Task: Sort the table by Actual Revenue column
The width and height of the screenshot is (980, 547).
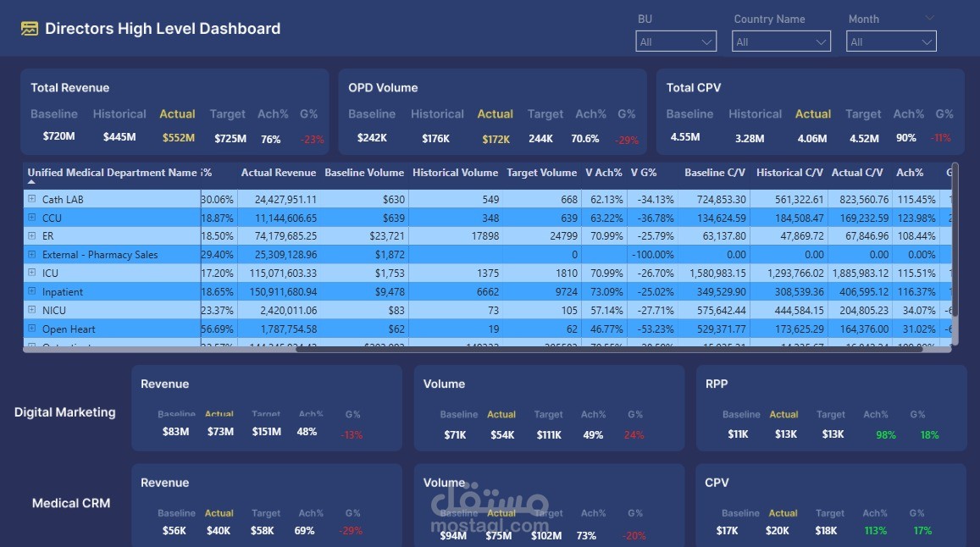Action: (278, 172)
